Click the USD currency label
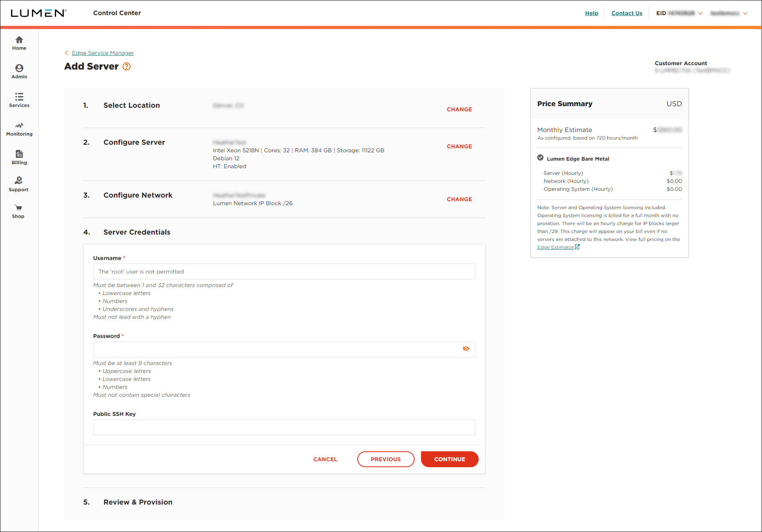 tap(674, 104)
